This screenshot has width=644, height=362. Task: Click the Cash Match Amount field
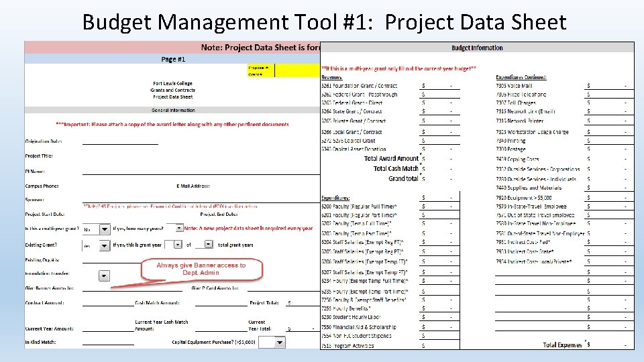click(221, 302)
